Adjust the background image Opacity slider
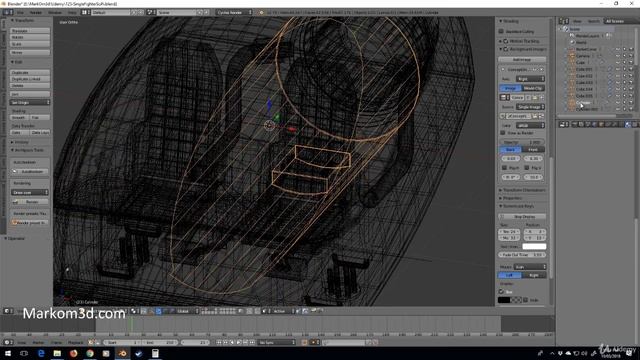This screenshot has width=640, height=360. (x=522, y=142)
